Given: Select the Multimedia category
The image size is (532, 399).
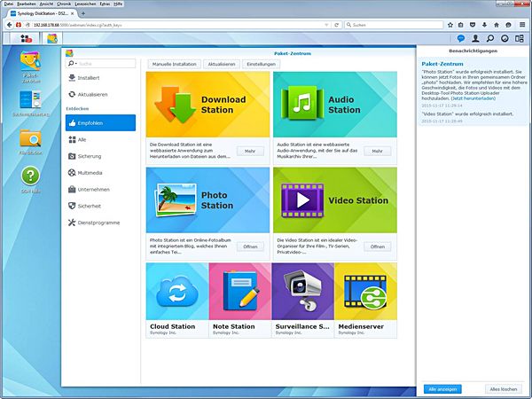Looking at the screenshot, I should 100,173.
